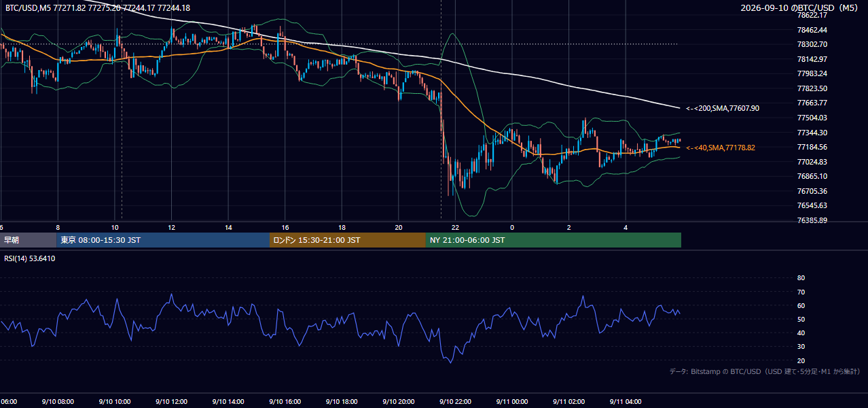Click RSI scale value 50

point(801,319)
